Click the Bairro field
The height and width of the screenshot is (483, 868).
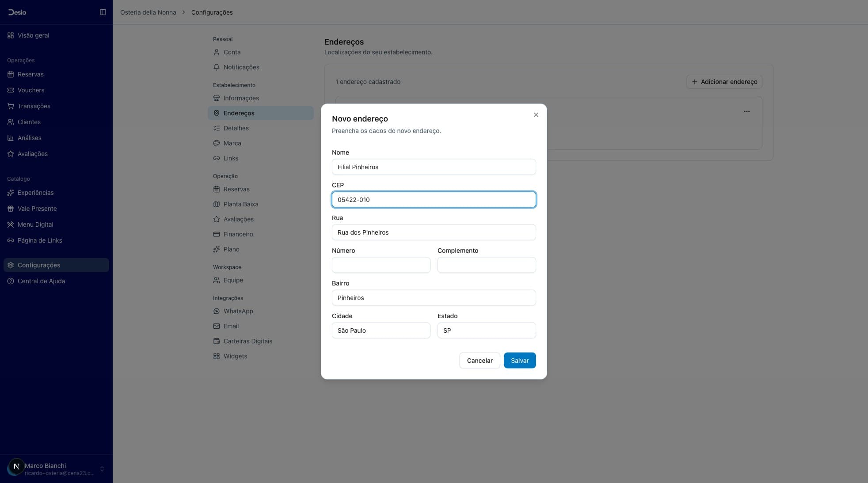tap(434, 298)
